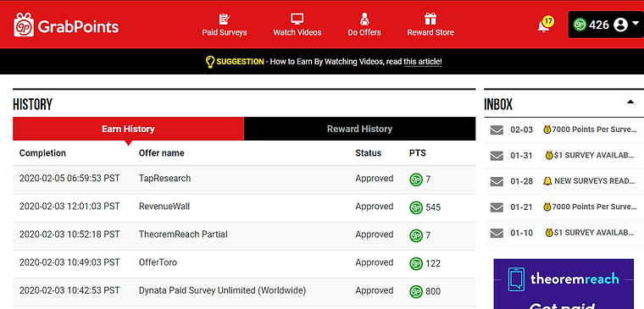This screenshot has height=309, width=644.
Task: Collapse the Inbox panel arrow
Action: point(630,102)
